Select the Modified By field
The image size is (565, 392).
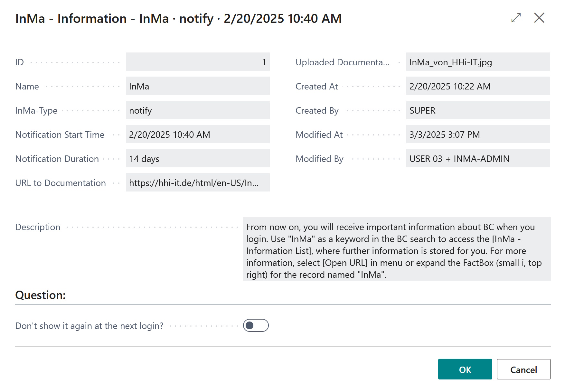pos(478,158)
